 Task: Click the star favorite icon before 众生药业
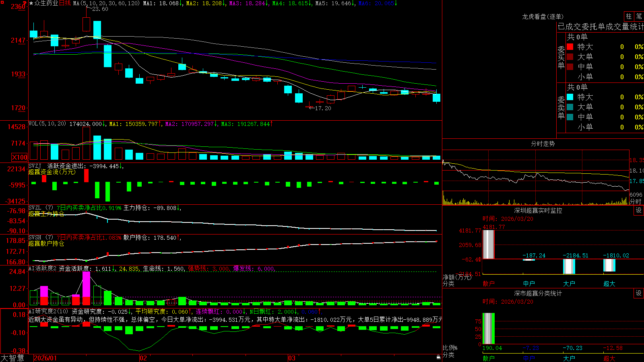[31, 3]
